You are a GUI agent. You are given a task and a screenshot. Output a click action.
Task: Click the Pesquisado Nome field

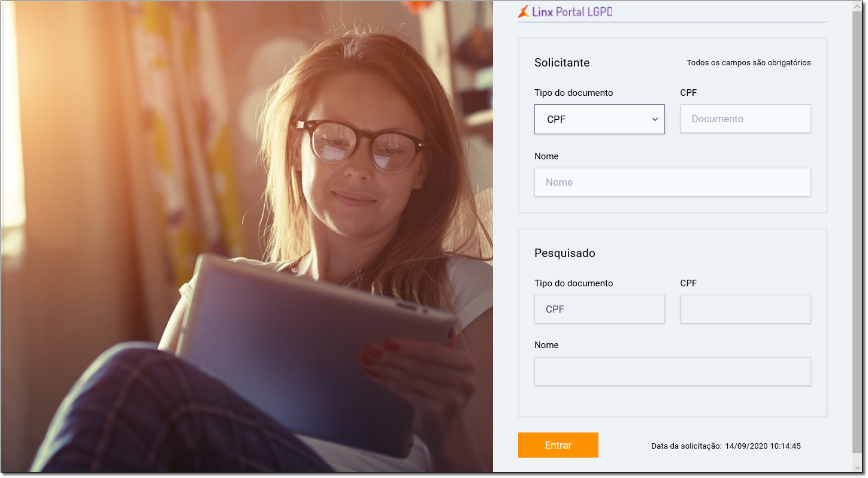[x=673, y=371]
